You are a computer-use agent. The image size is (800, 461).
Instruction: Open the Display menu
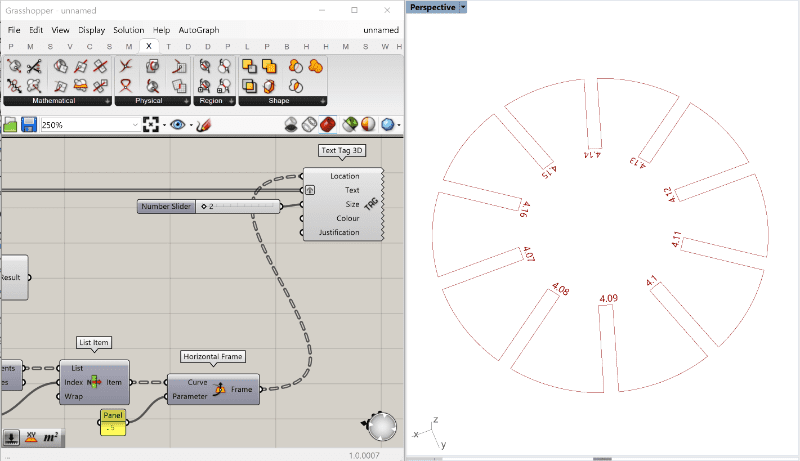(x=91, y=30)
